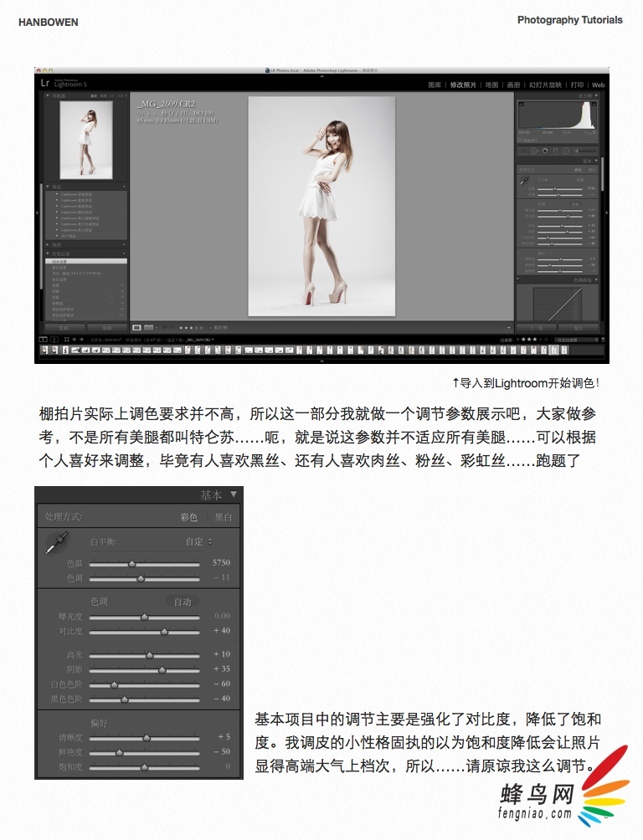Select the Graduated Filter tool

pos(554,151)
